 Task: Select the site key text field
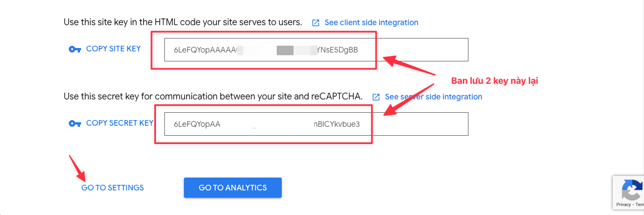click(x=316, y=50)
